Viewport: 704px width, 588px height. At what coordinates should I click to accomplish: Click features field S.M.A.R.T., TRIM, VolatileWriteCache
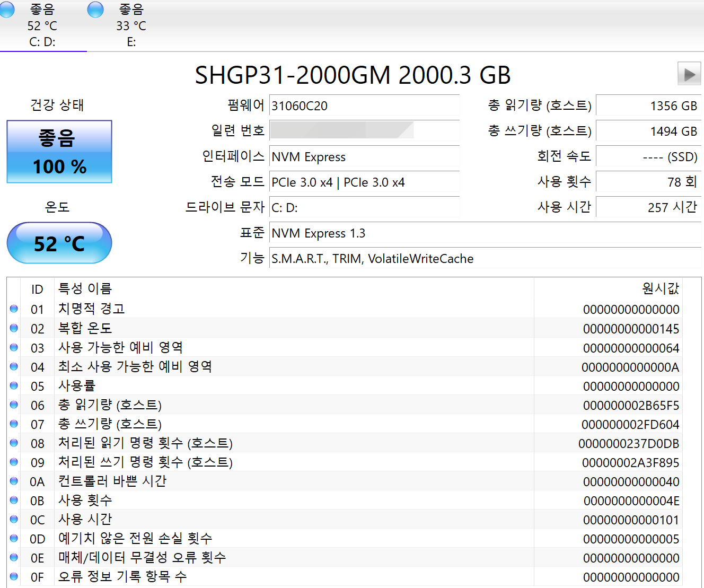(485, 258)
